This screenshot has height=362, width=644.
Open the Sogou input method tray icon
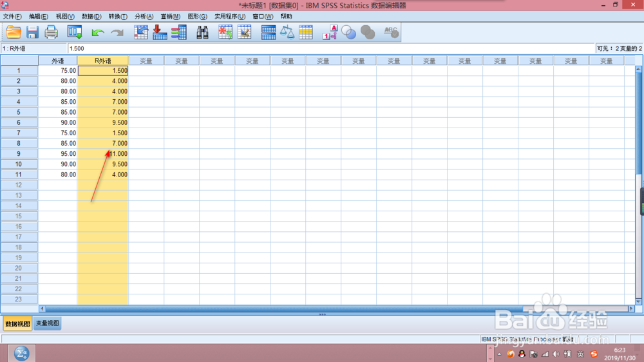[594, 354]
